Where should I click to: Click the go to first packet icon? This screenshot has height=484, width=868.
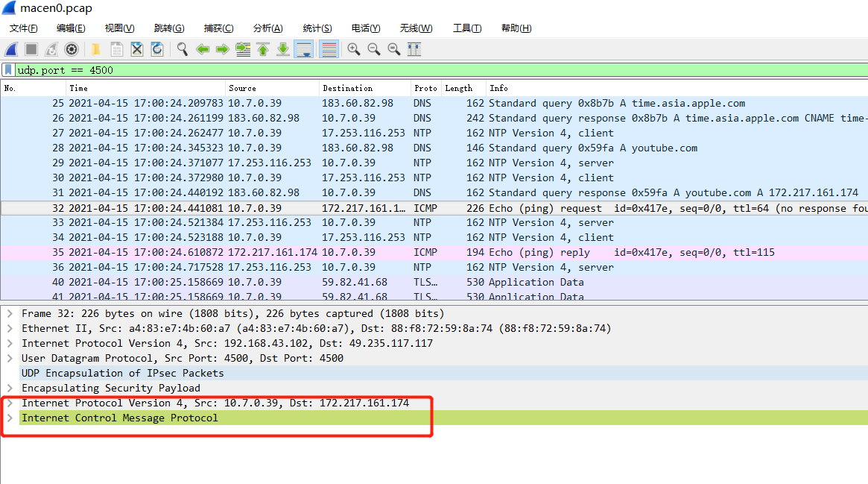tap(262, 49)
